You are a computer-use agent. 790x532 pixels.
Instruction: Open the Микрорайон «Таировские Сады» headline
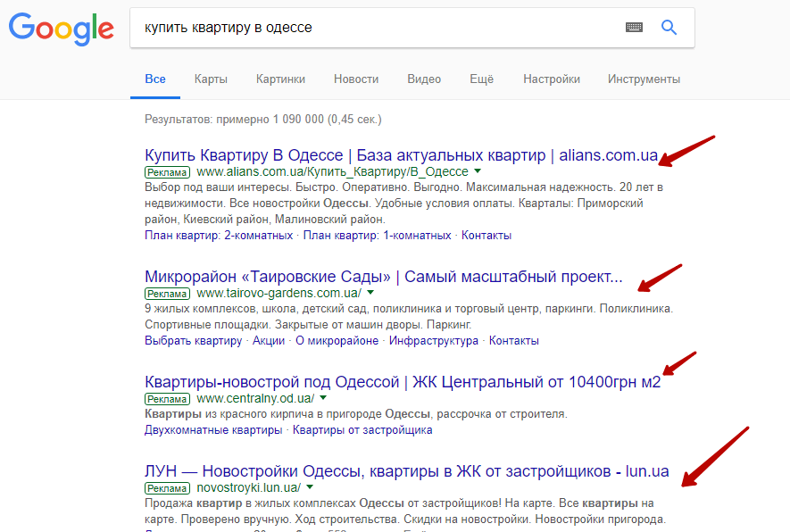coord(384,277)
